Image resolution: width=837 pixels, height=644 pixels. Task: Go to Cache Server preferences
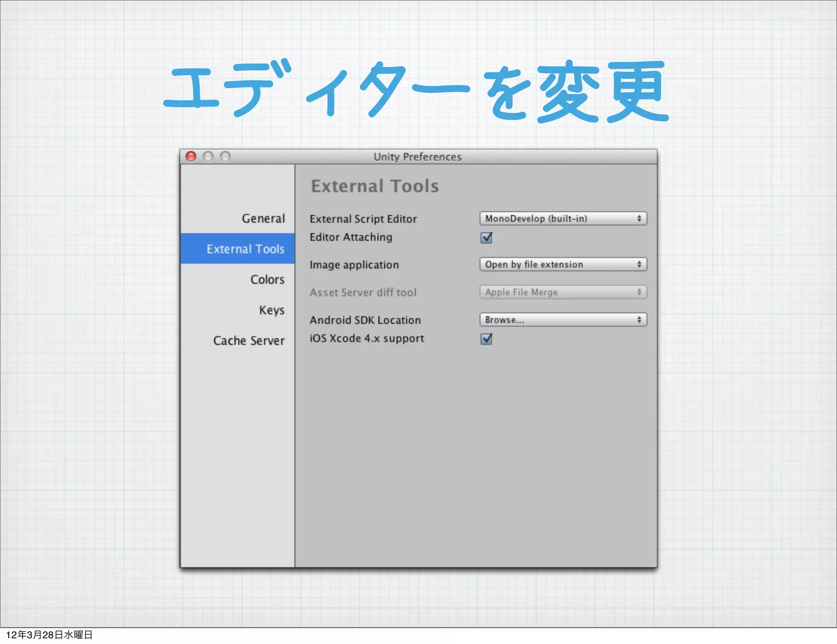pos(249,341)
